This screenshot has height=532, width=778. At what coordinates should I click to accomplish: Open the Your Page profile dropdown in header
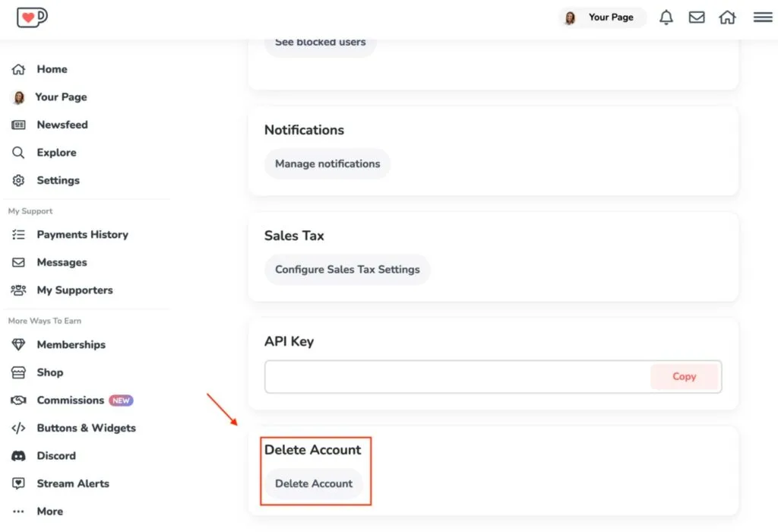pos(602,17)
